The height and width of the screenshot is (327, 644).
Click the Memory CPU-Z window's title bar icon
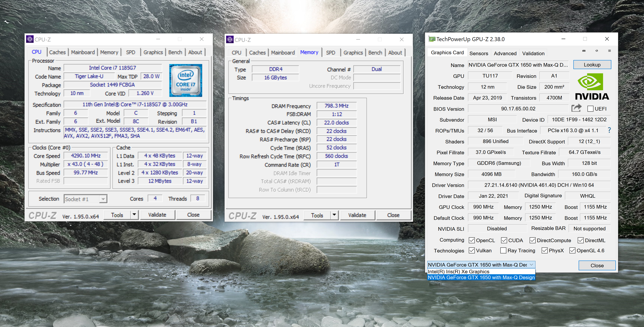(230, 39)
